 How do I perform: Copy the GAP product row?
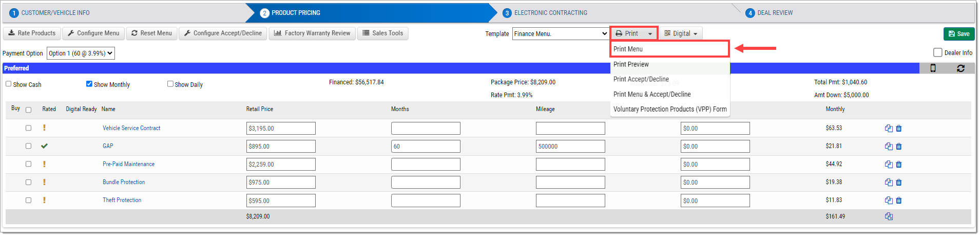pos(889,147)
